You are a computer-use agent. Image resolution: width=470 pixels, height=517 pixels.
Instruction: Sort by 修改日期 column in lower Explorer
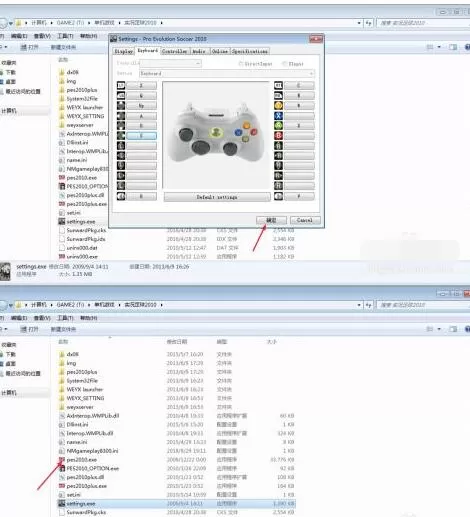pos(177,342)
